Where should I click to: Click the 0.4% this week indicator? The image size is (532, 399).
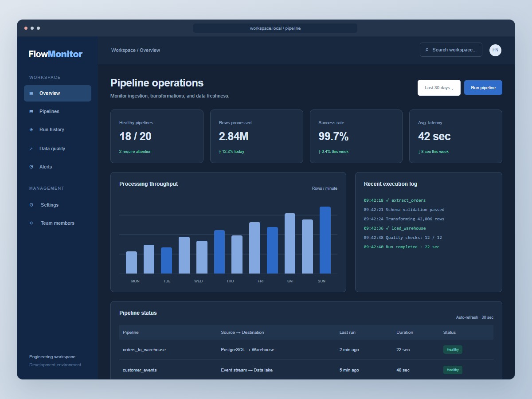click(x=333, y=152)
